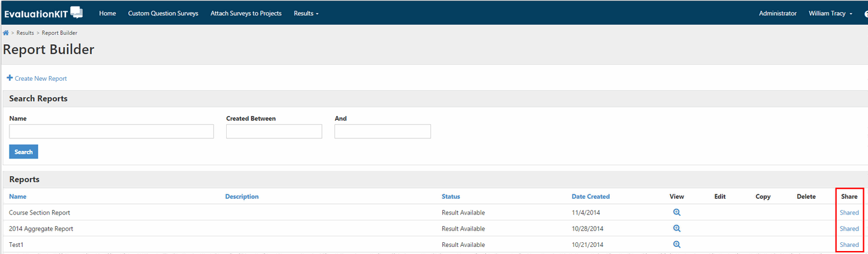Focus the And date field
Screen dimensions: 868x254
pos(383,131)
